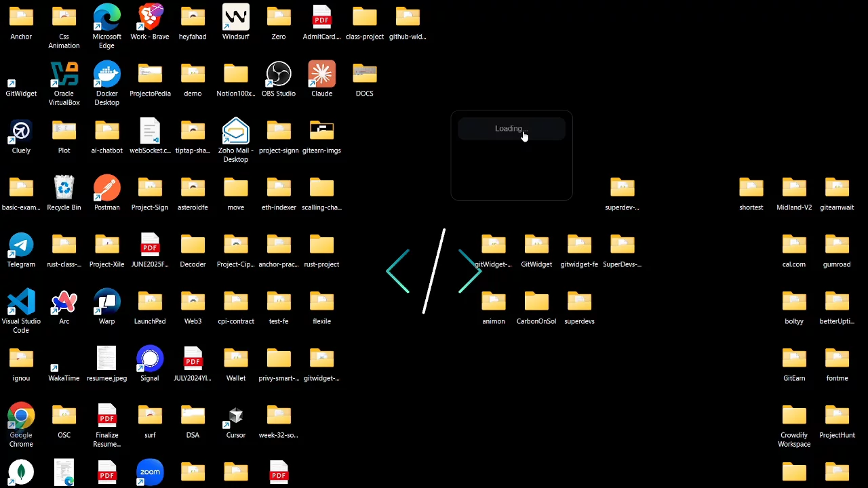Select the Decoder folder
868x488 pixels.
[193, 245]
